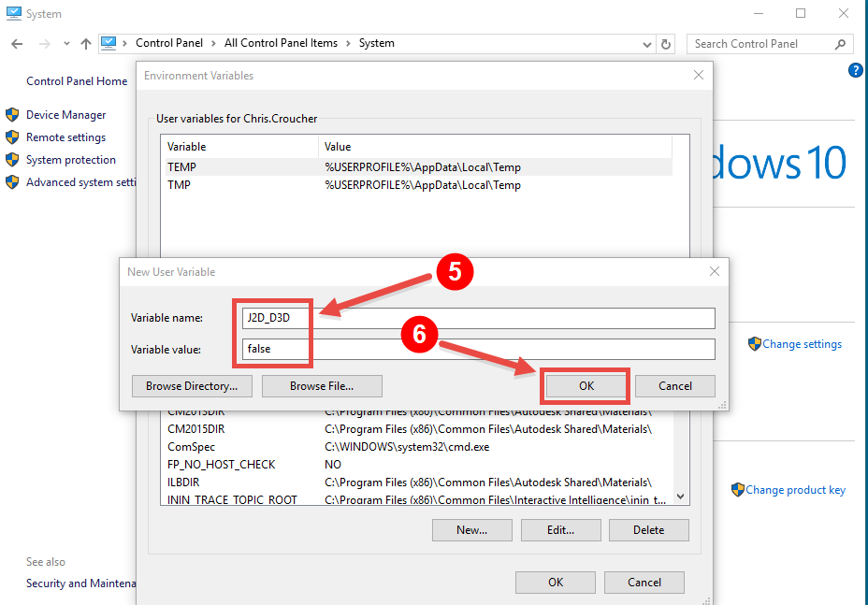Click Change settings link
Screen dimensions: 868x605
[802, 344]
